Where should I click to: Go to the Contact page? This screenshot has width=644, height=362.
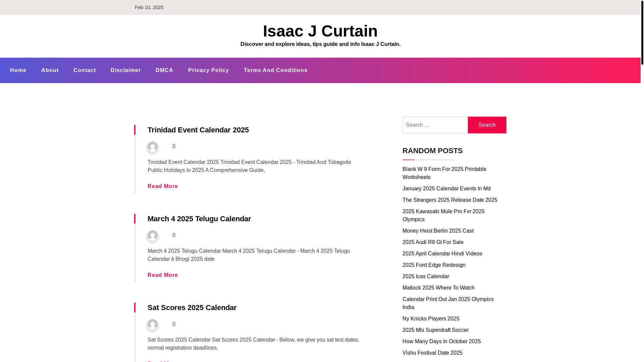pos(85,70)
